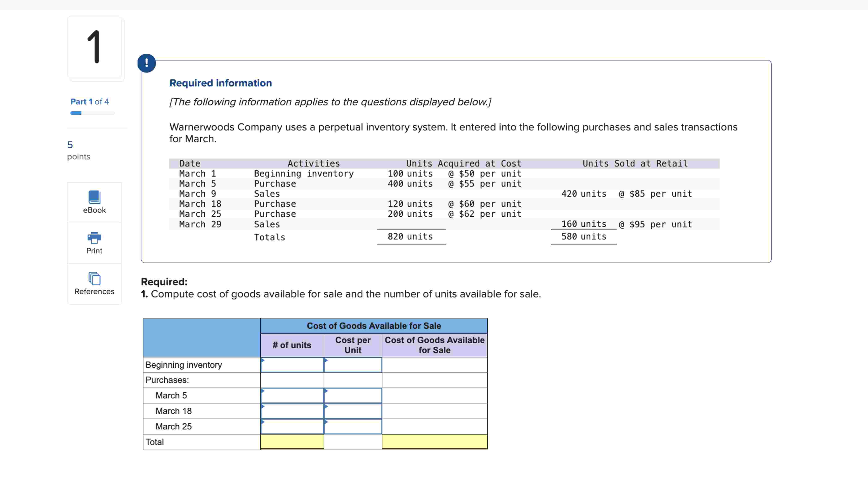Select March 25 number of units cell
Screen dimensions: 868x494
(292, 427)
